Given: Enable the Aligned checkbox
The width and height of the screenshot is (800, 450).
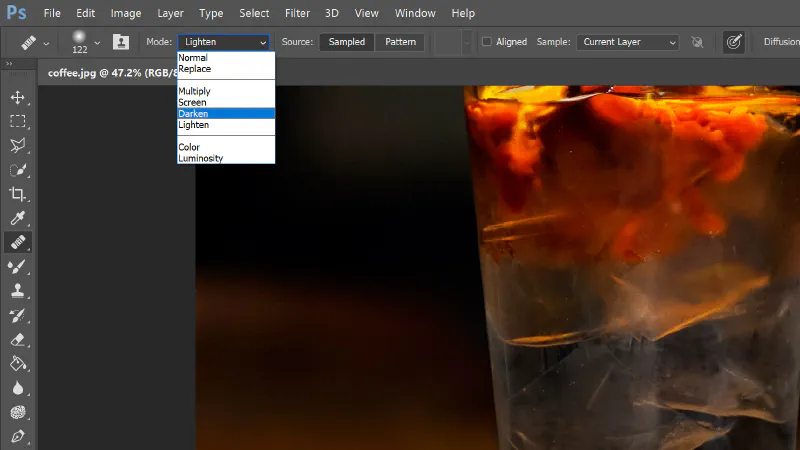Looking at the screenshot, I should pos(487,42).
